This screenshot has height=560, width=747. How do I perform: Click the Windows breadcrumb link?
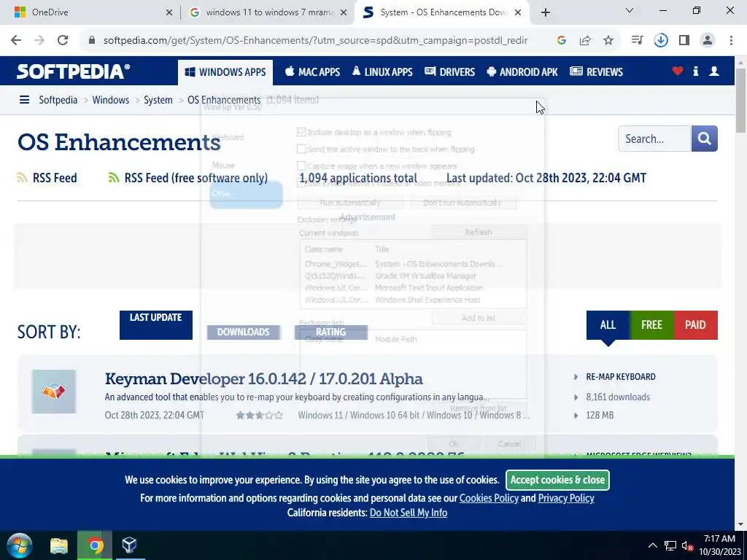(x=111, y=100)
